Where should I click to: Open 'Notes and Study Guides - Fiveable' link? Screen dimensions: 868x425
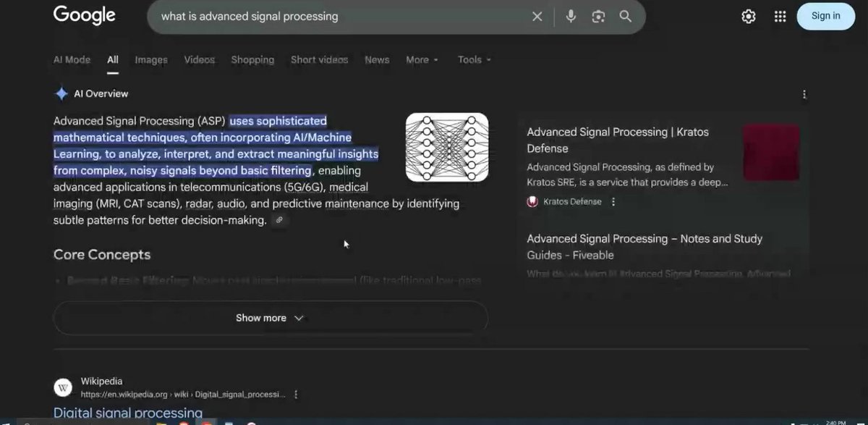coord(644,247)
